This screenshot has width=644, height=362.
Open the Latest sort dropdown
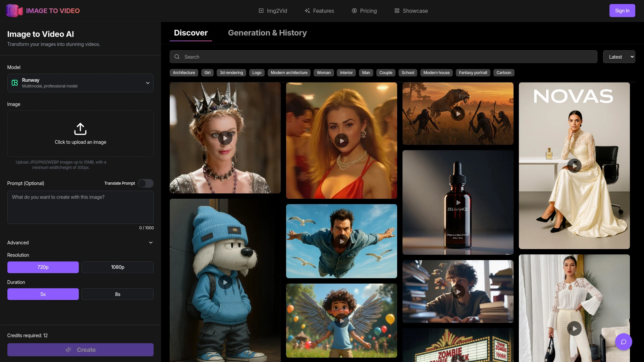click(619, 57)
